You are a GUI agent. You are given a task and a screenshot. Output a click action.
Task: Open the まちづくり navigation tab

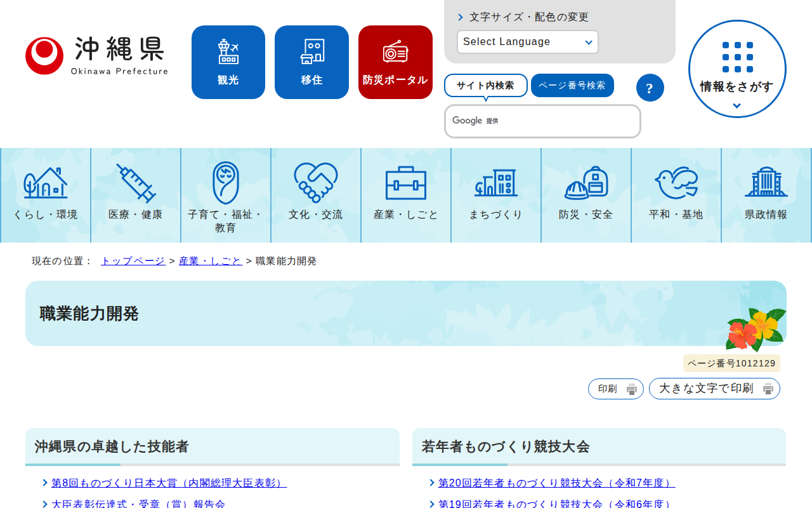(x=495, y=184)
